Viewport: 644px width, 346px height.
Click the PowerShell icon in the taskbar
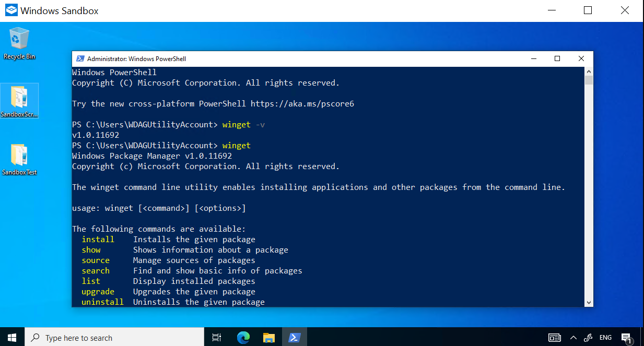point(295,338)
